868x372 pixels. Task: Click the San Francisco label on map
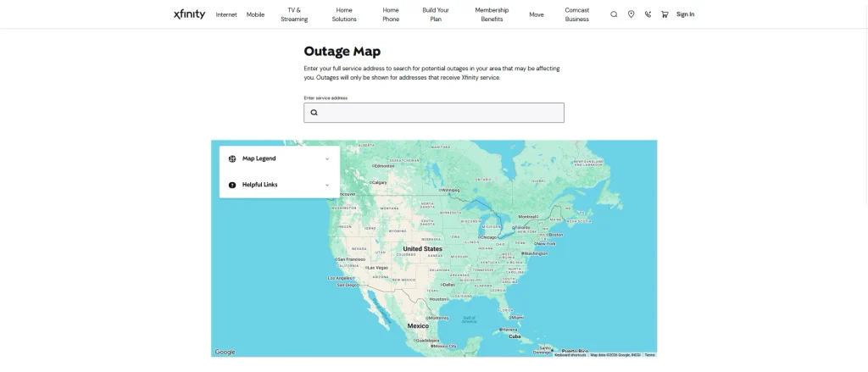point(350,259)
